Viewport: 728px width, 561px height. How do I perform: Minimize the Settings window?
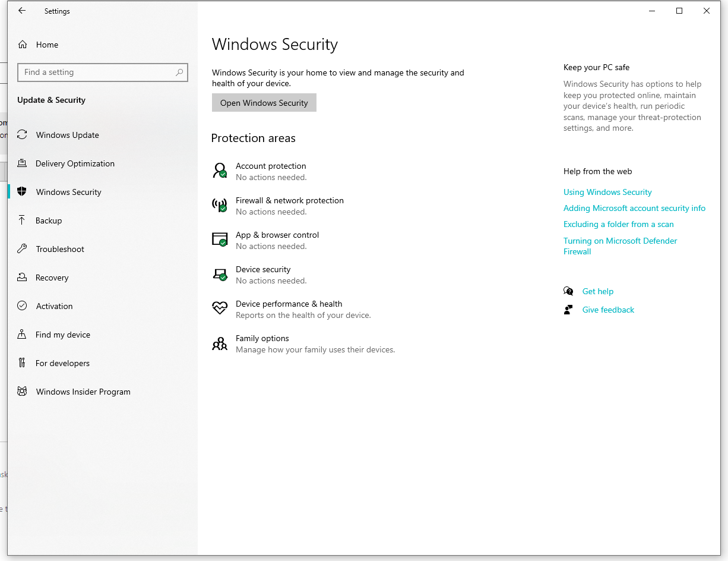(x=652, y=11)
